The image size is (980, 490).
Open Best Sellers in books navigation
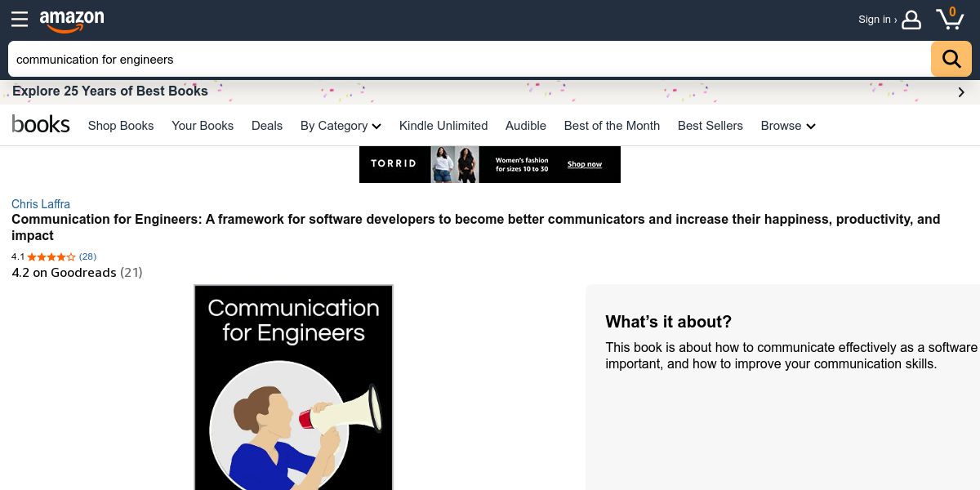point(710,126)
